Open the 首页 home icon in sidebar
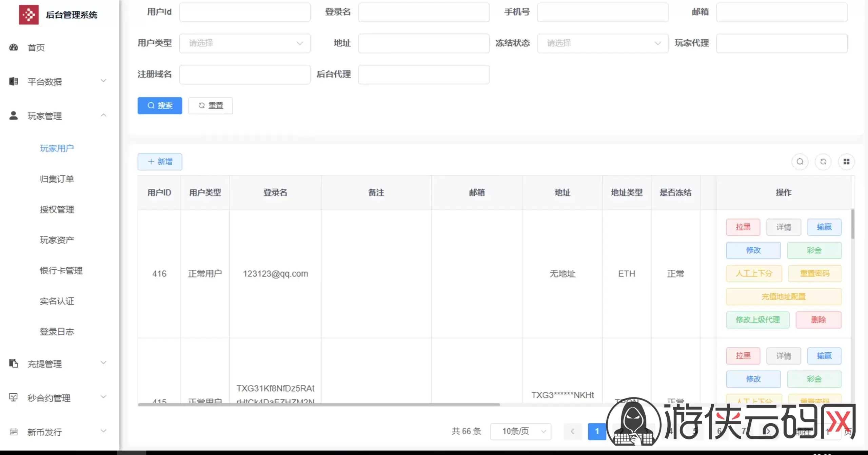Image resolution: width=868 pixels, height=455 pixels. (14, 47)
